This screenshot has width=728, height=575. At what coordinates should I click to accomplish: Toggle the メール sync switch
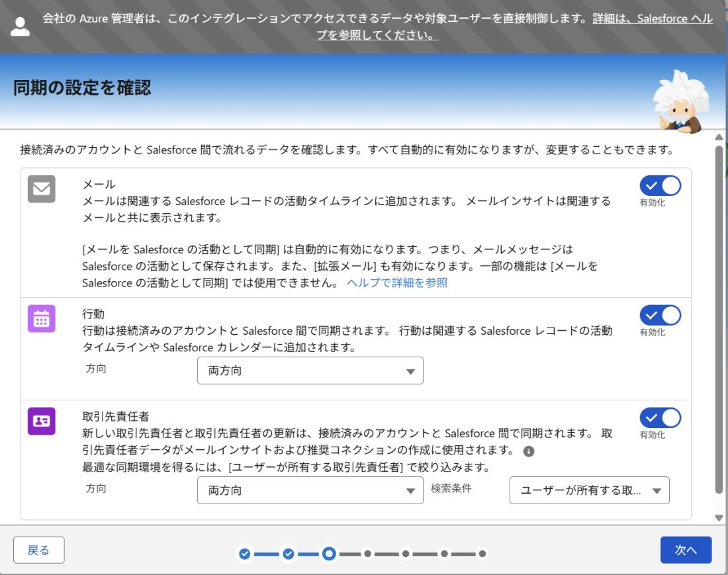tap(660, 186)
